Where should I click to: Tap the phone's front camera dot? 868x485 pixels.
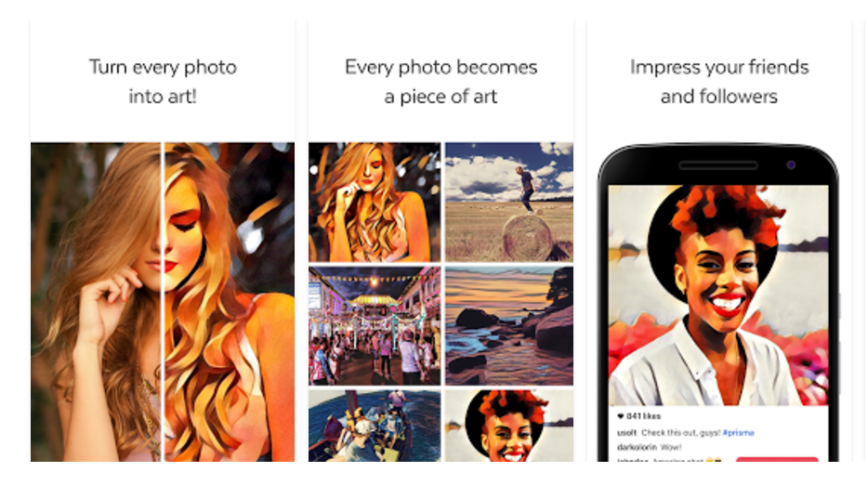pyautogui.click(x=791, y=165)
